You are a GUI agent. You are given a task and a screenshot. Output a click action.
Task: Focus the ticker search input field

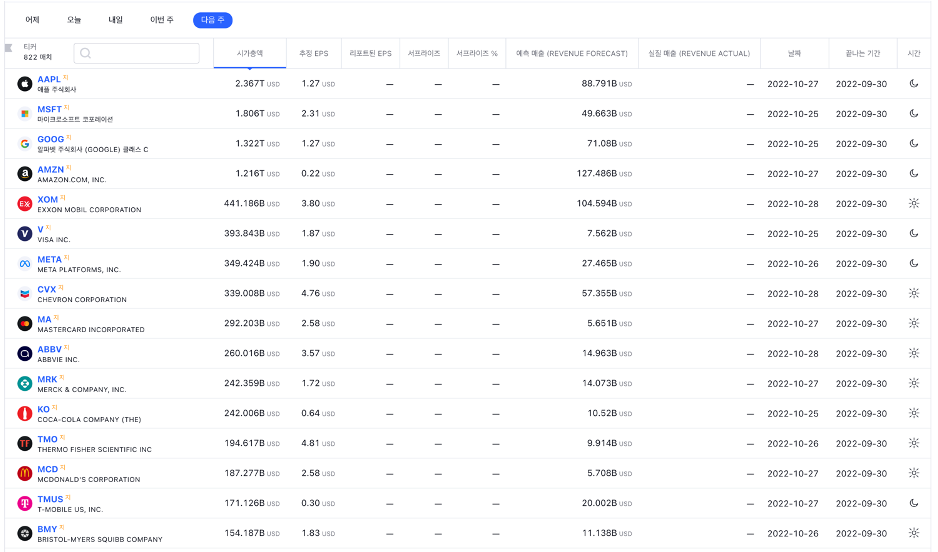136,53
